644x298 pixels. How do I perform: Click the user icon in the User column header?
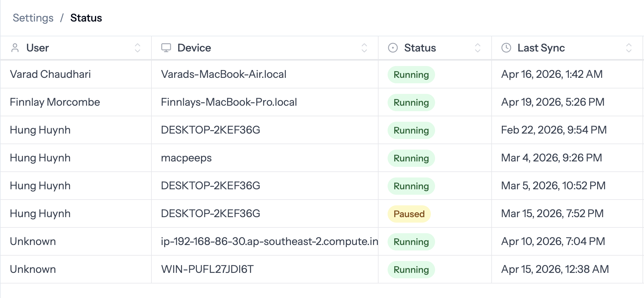tap(15, 48)
